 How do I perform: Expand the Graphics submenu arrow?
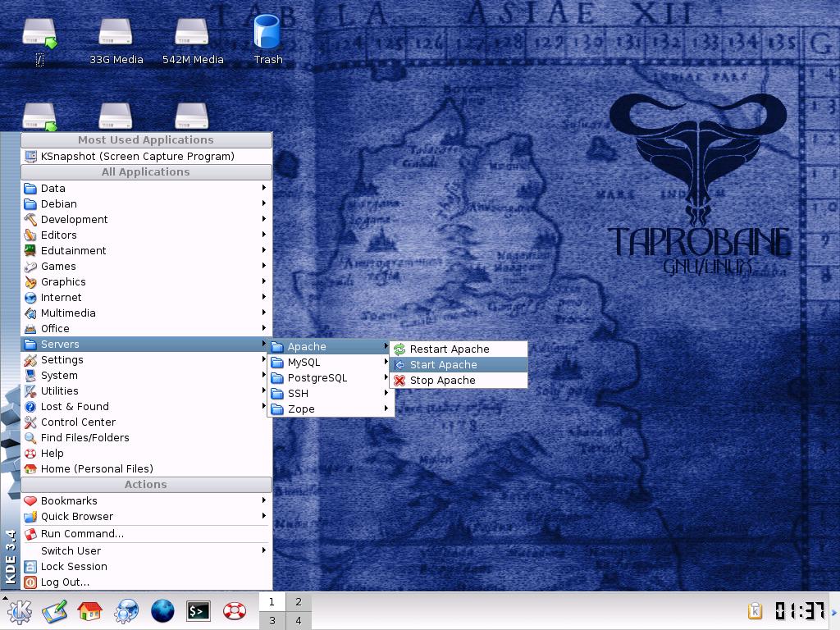point(264,281)
